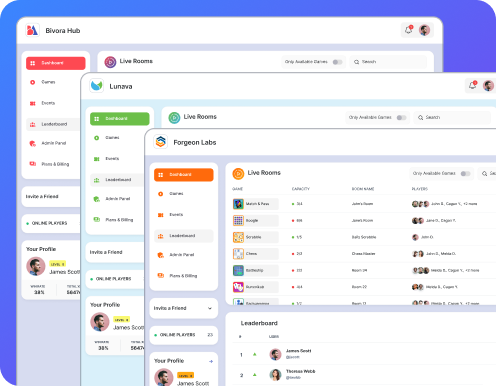
Task: Open Admin Panel in Bivora Hub sidebar
Action: 53,143
